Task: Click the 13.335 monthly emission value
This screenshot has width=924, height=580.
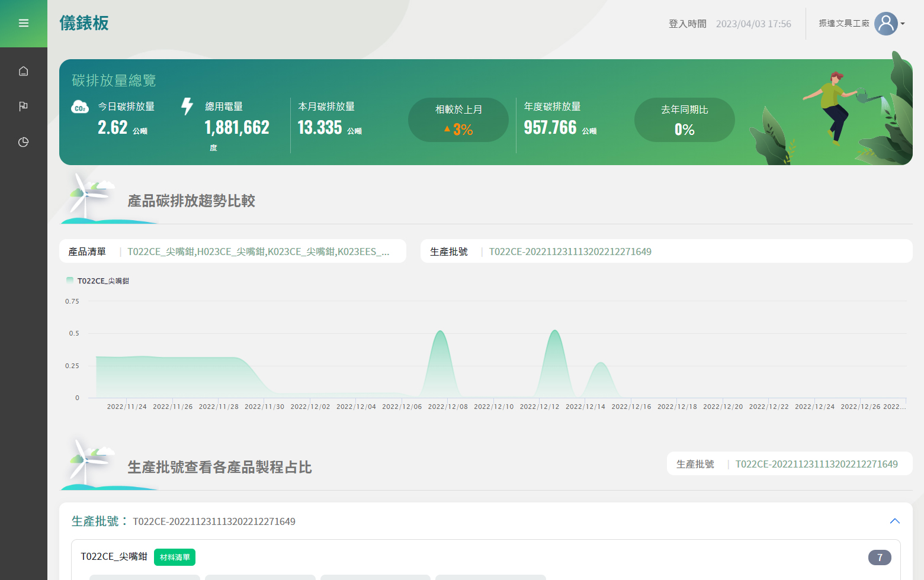Action: 320,127
